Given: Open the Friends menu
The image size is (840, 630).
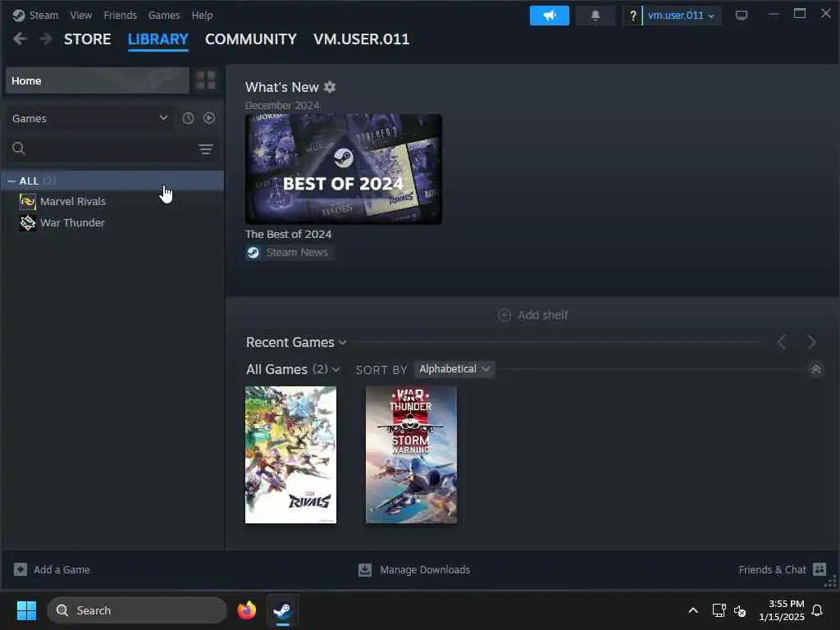Looking at the screenshot, I should (120, 15).
